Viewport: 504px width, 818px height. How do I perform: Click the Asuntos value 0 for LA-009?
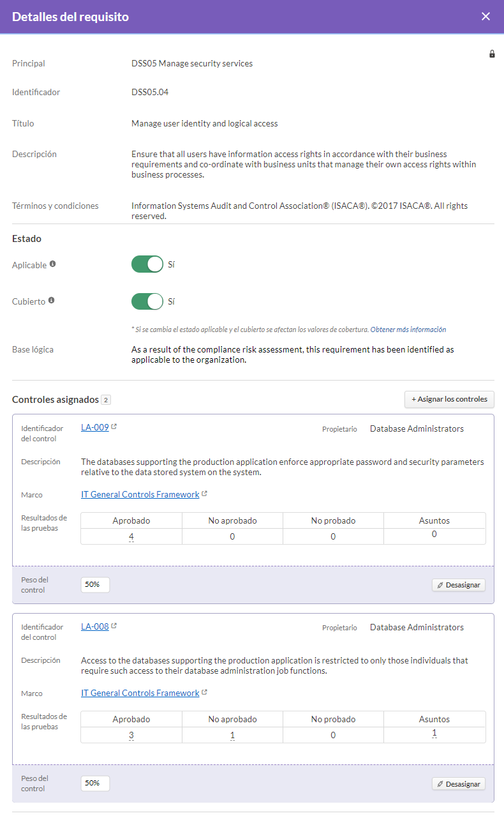point(434,534)
